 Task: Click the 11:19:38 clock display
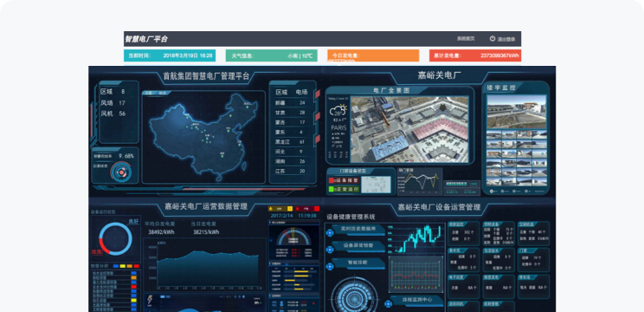coord(307,216)
